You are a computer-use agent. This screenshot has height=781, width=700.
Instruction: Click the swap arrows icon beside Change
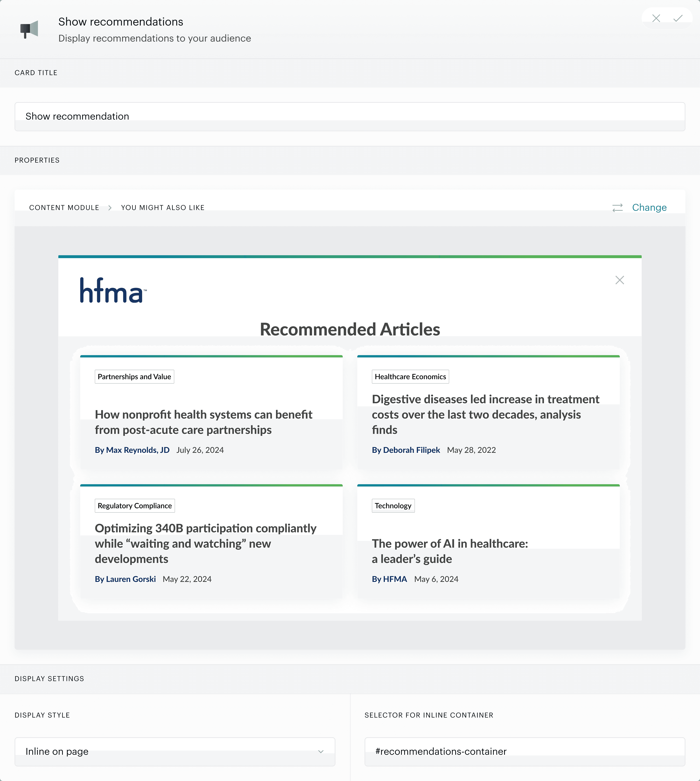pos(617,208)
